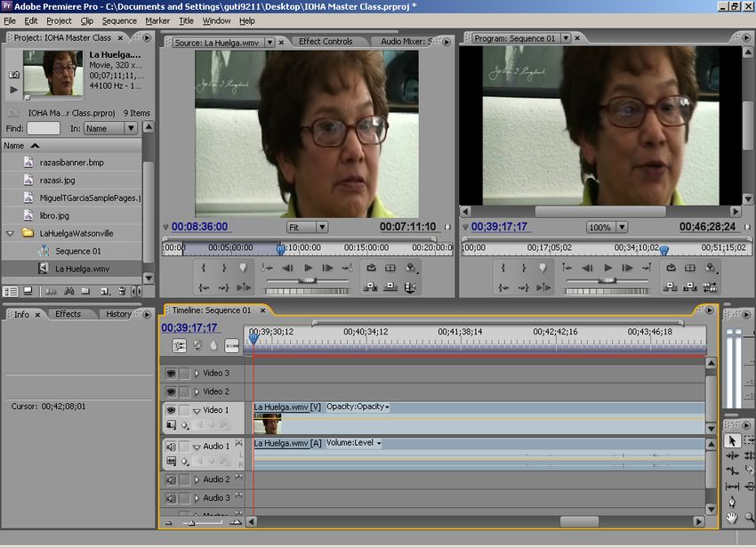Expand the Video 2 track

click(197, 391)
